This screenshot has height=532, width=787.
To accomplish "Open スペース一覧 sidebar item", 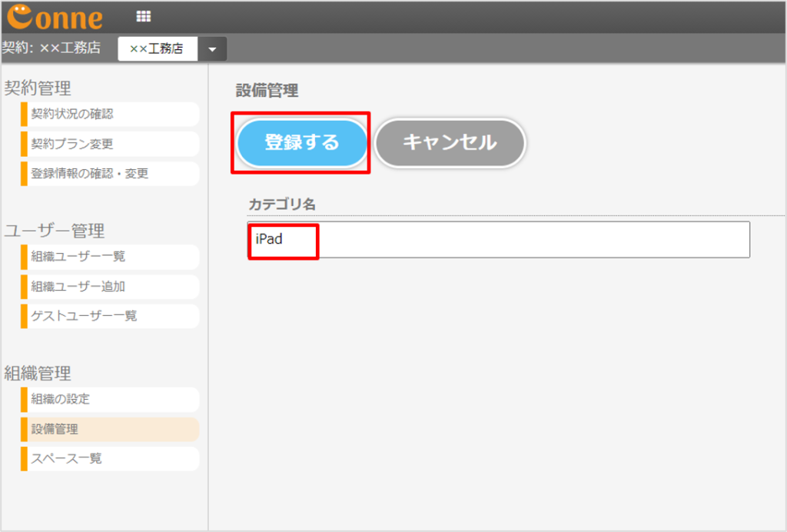I will pyautogui.click(x=110, y=459).
